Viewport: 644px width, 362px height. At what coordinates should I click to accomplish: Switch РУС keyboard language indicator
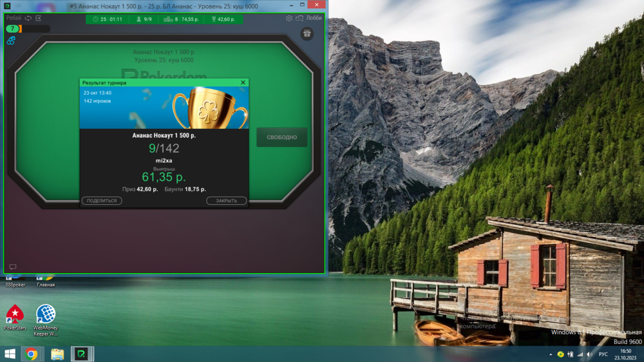pos(603,354)
